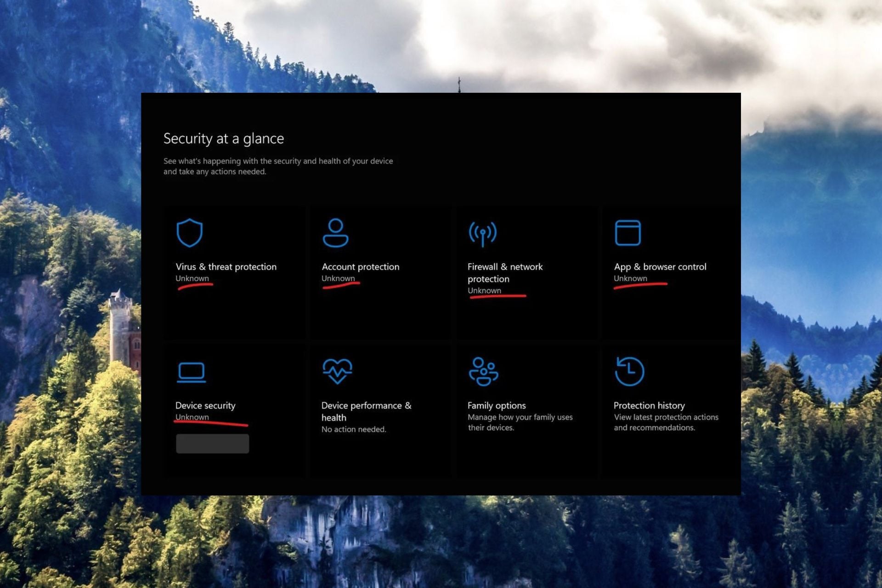Open the Device performance & health label
The image size is (882, 588).
pyautogui.click(x=366, y=411)
